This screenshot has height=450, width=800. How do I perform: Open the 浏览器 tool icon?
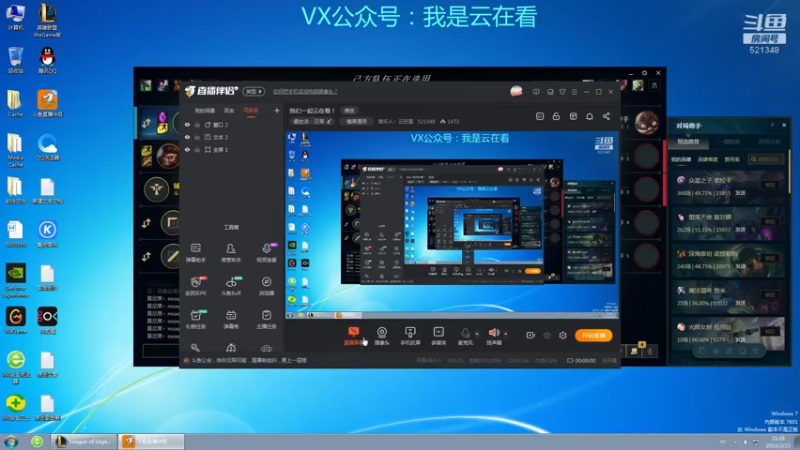[x=266, y=286]
